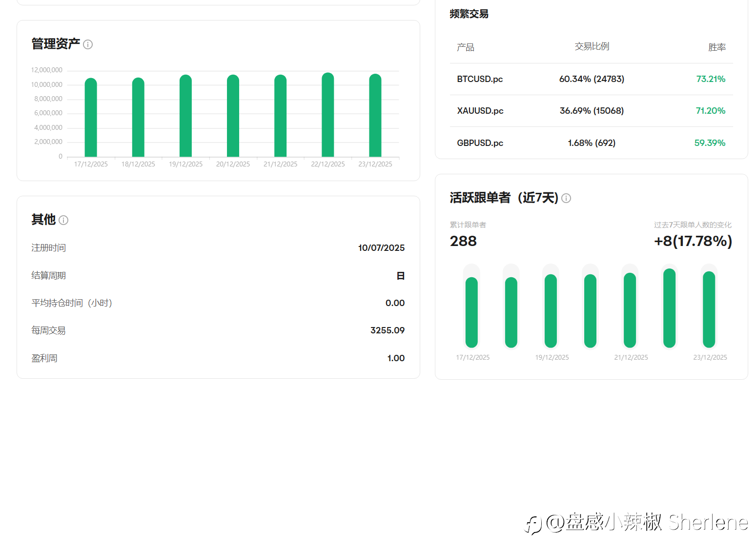
Task: Select the 18/12/2025 bar in 管理资产 chart
Action: [138, 117]
